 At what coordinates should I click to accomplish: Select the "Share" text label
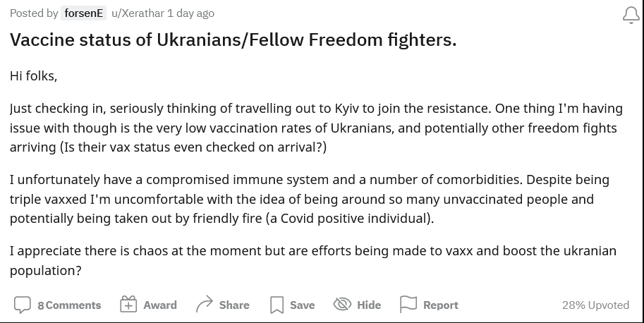[234, 305]
